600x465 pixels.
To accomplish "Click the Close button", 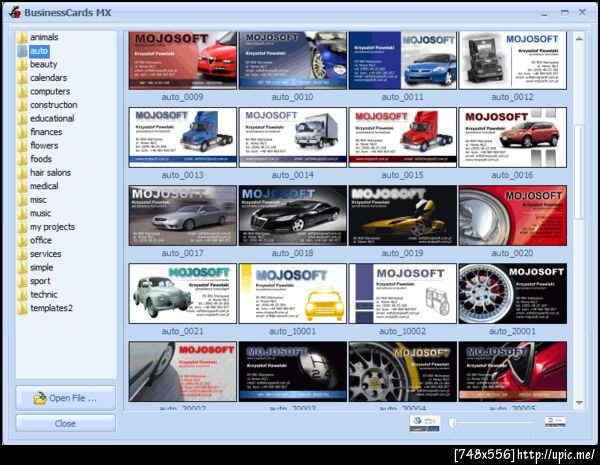I will pos(65,424).
